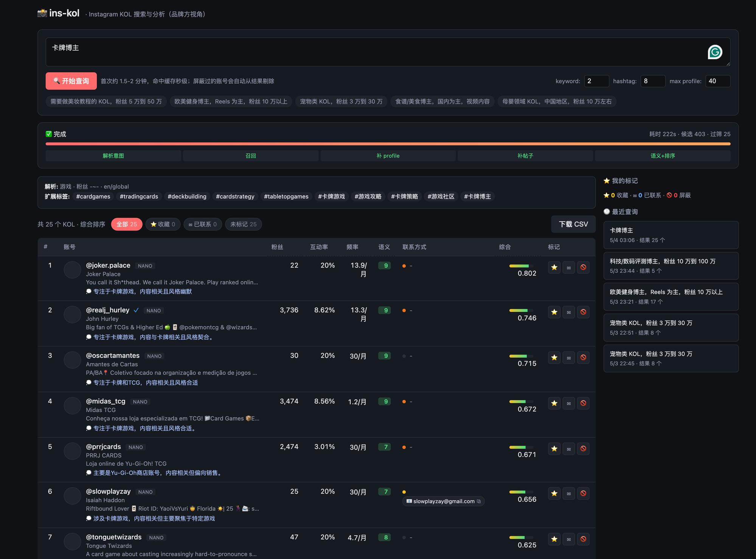756x559 pixels.
Task: Filter by 未标记 25 unmarked
Action: point(244,224)
